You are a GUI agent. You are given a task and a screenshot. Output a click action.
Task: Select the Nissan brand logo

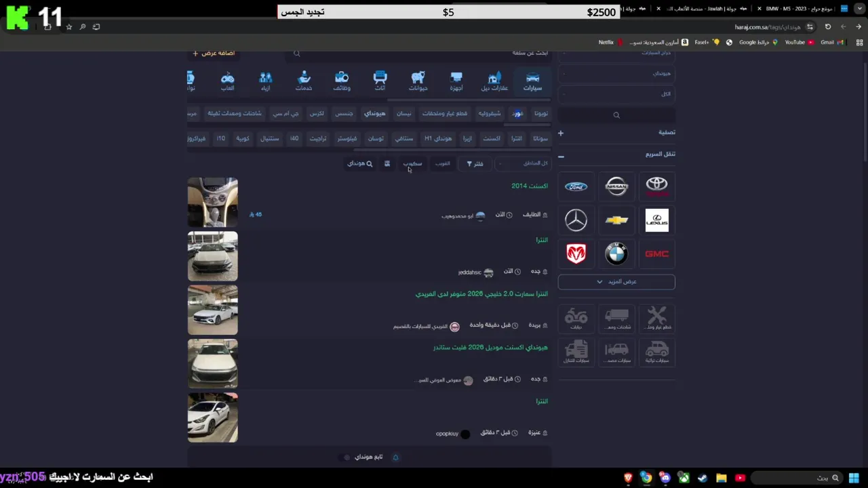pyautogui.click(x=616, y=186)
